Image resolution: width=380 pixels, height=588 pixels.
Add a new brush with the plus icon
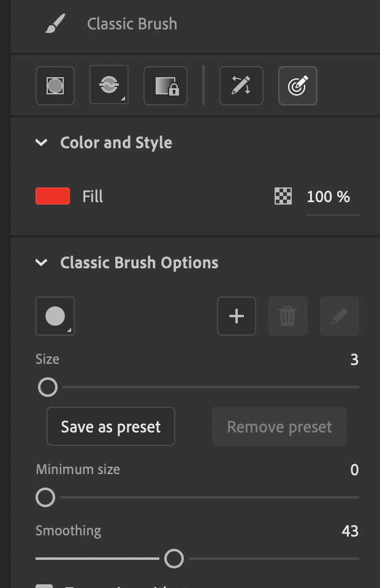coord(237,316)
